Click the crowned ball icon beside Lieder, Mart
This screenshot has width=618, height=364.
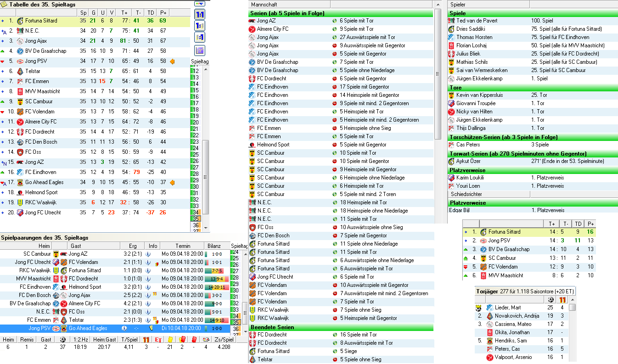click(x=478, y=308)
